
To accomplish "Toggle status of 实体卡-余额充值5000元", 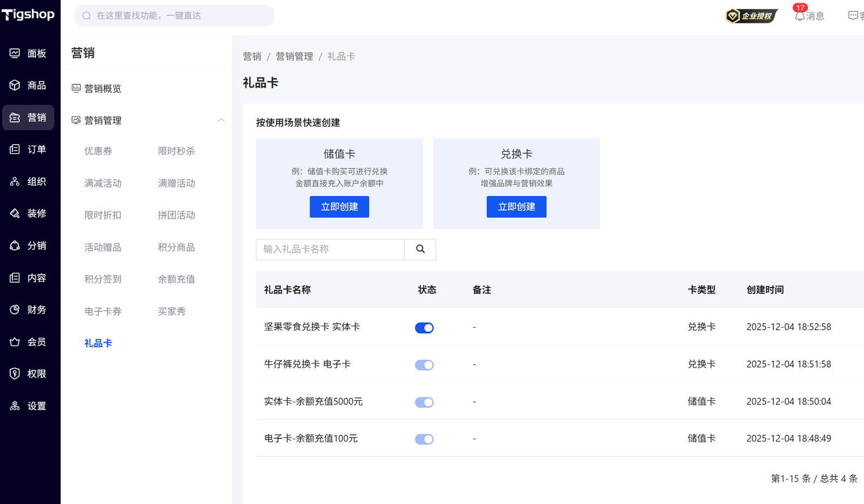I will pos(424,402).
